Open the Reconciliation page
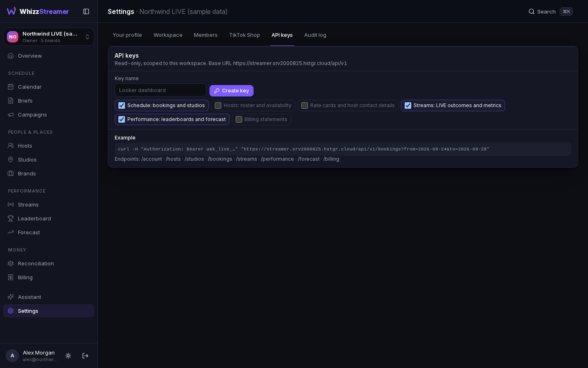This screenshot has width=588, height=368. tap(49, 263)
